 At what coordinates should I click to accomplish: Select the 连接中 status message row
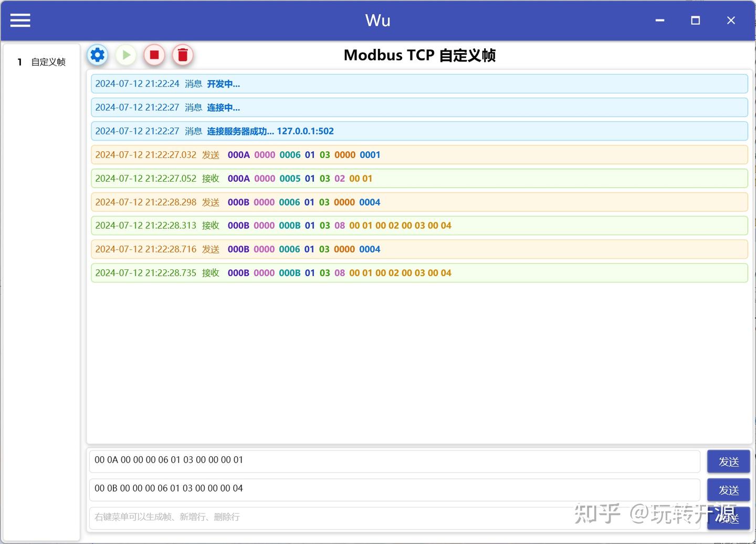click(419, 107)
